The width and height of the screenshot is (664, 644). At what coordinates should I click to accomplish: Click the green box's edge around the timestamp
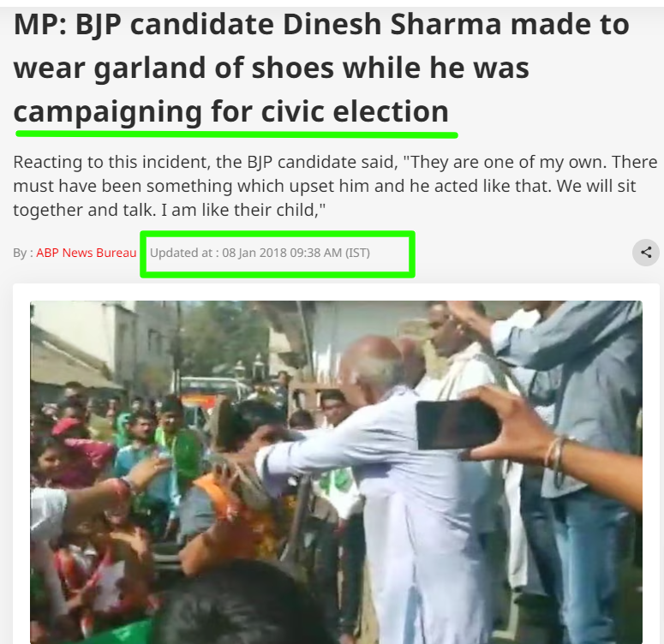(278, 233)
